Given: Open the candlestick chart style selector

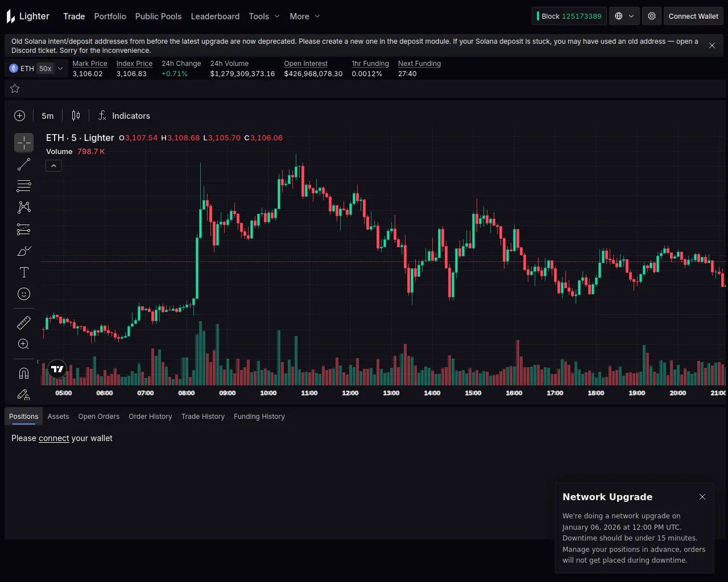Looking at the screenshot, I should (x=76, y=116).
